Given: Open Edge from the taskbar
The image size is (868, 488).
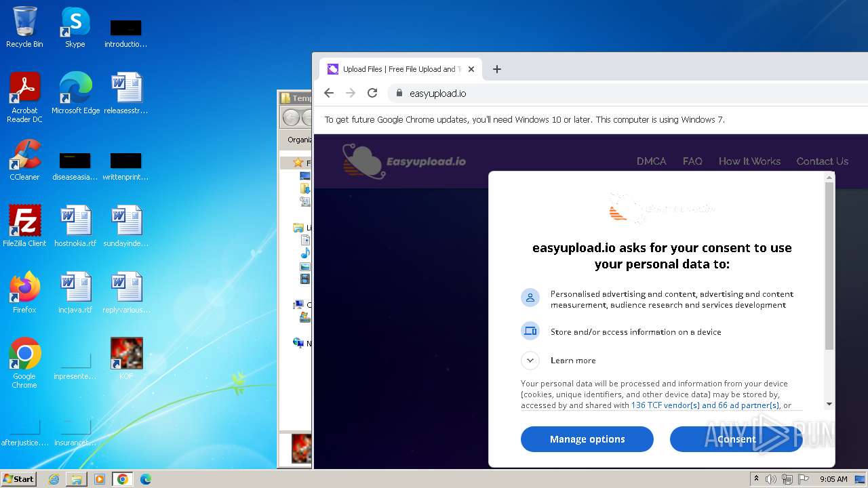Looking at the screenshot, I should (x=145, y=479).
